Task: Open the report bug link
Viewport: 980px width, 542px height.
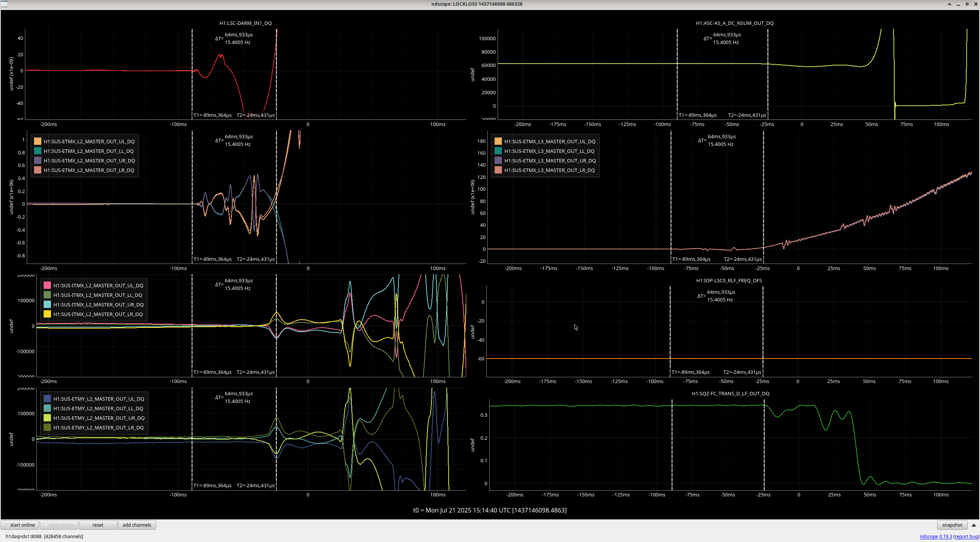Action: pyautogui.click(x=966, y=536)
